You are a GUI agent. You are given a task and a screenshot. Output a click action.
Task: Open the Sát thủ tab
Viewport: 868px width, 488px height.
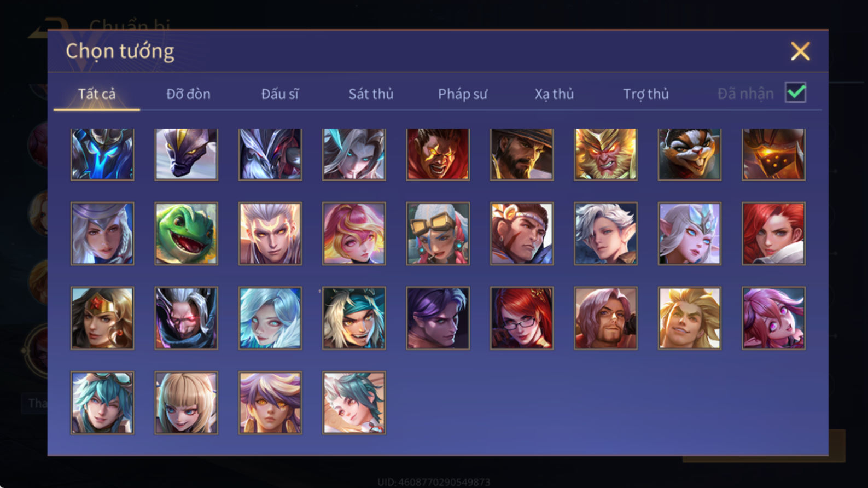pos(371,94)
